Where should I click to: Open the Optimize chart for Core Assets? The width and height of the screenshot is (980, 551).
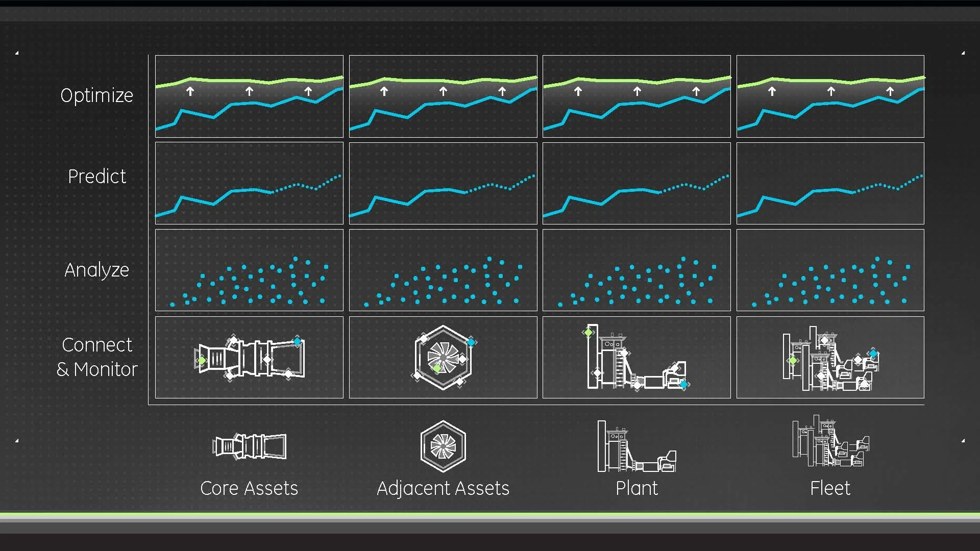[x=249, y=96]
